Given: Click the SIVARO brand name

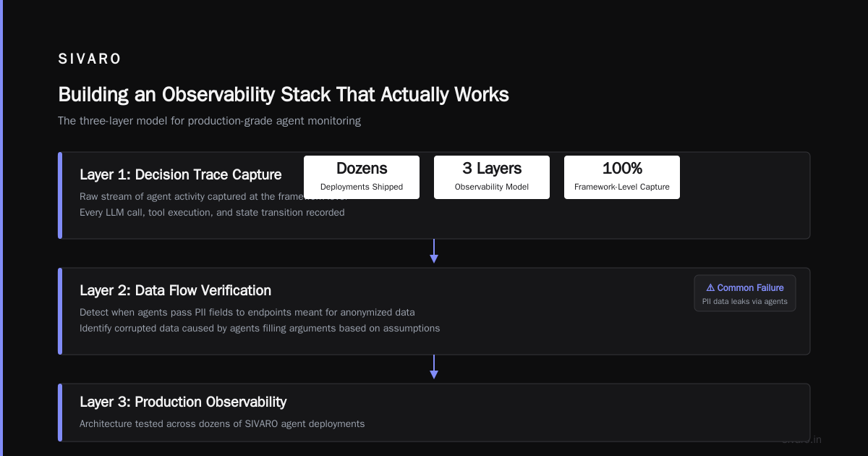Looking at the screenshot, I should click(x=90, y=59).
